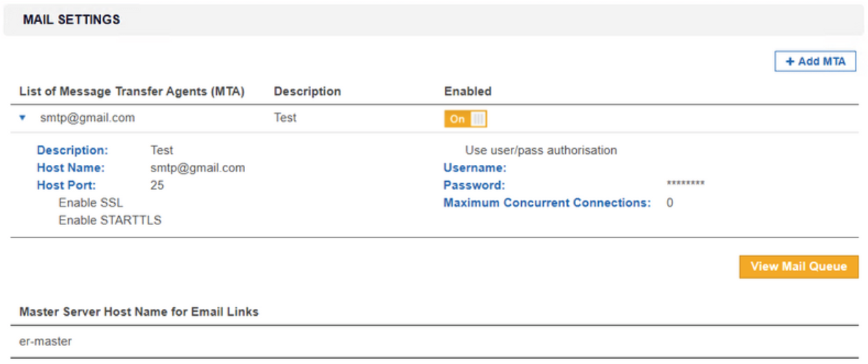Image resolution: width=868 pixels, height=364 pixels.
Task: Click the Description value Test in details
Action: pyautogui.click(x=162, y=150)
